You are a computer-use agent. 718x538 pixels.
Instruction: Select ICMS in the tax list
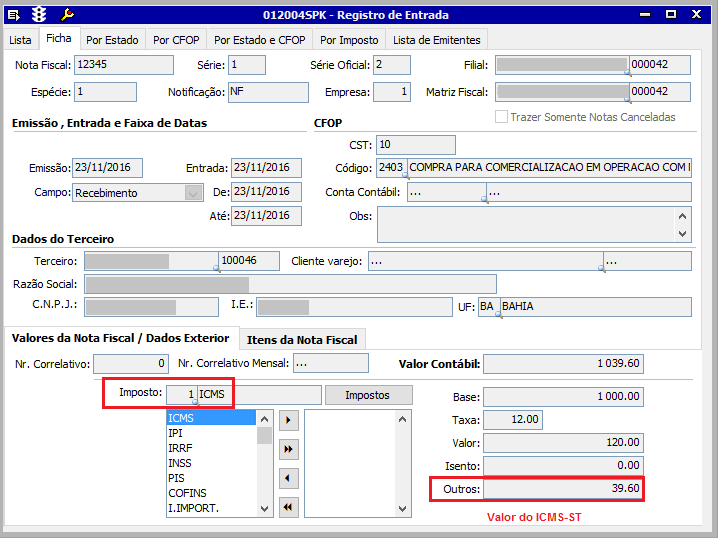coord(211,418)
